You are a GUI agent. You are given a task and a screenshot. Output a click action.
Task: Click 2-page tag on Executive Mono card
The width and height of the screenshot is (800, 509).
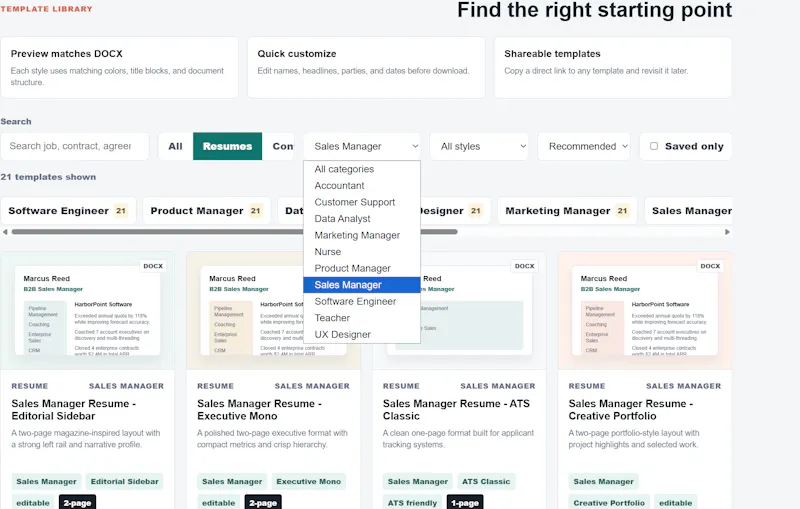(x=263, y=502)
